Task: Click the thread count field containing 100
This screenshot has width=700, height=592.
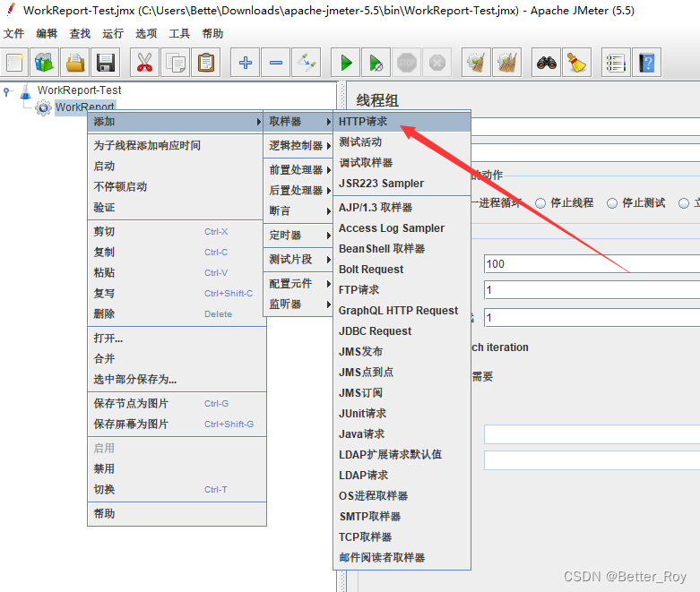Action: (592, 263)
